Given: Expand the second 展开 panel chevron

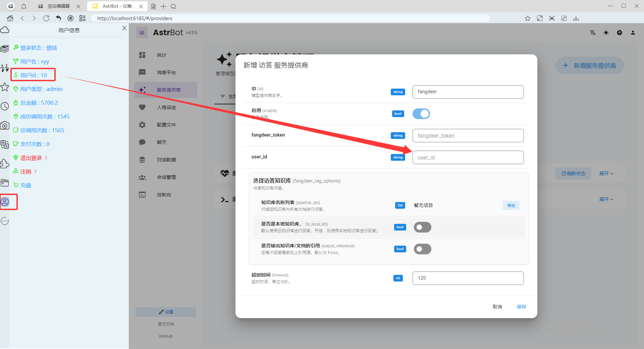Looking at the screenshot, I should tap(606, 199).
